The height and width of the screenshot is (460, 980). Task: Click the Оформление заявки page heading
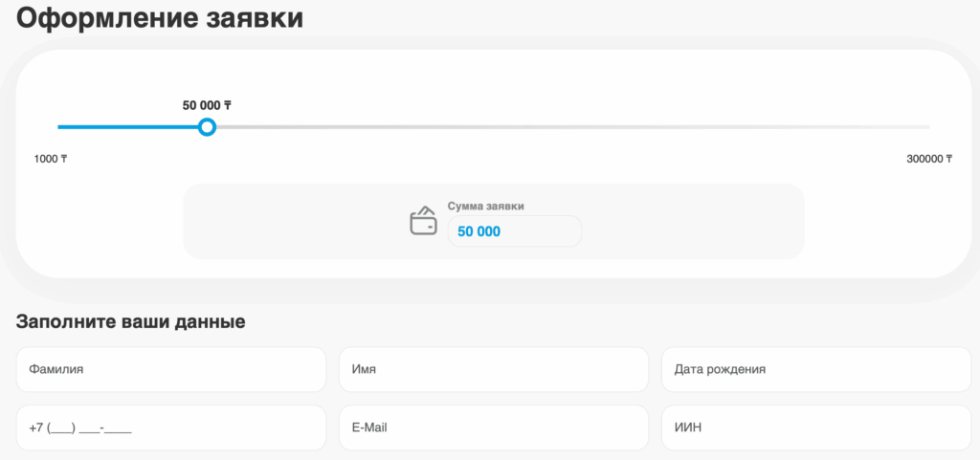(x=160, y=18)
